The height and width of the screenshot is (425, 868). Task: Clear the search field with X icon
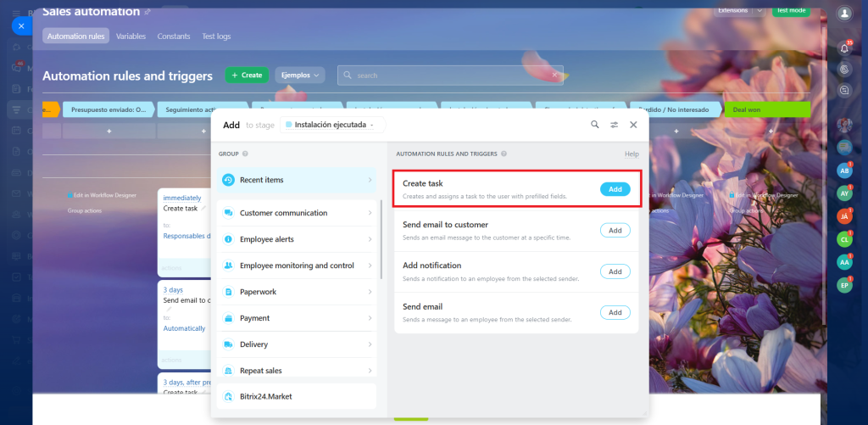coord(555,75)
